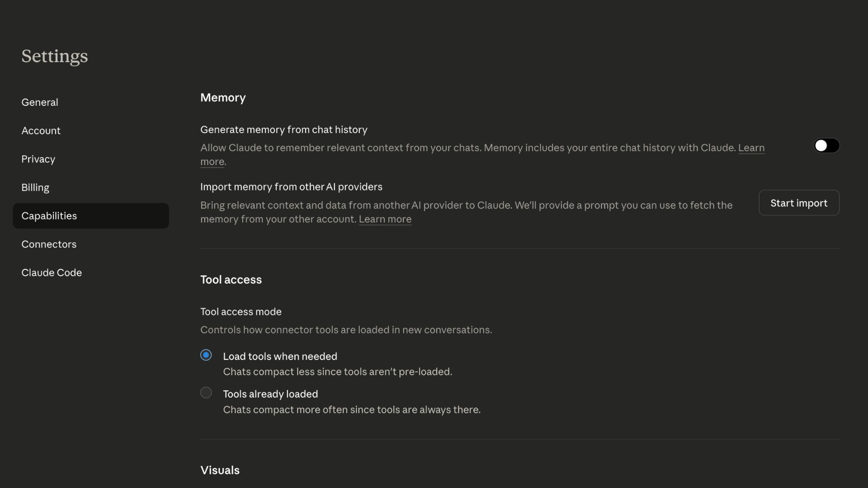Go to the Account settings page
The height and width of the screenshot is (488, 868).
tap(41, 131)
